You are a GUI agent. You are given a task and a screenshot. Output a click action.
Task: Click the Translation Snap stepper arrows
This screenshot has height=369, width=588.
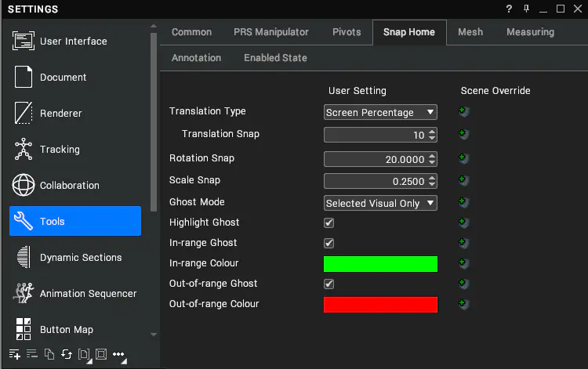tap(432, 135)
